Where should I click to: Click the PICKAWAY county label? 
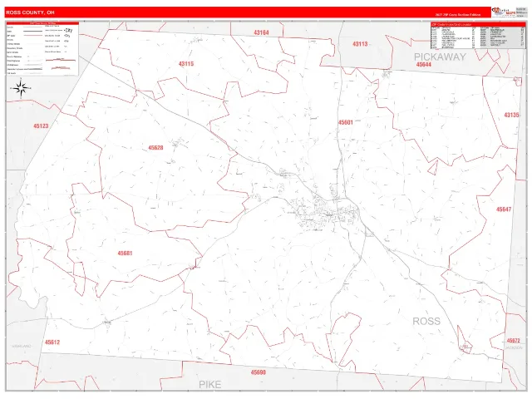[x=440, y=57]
